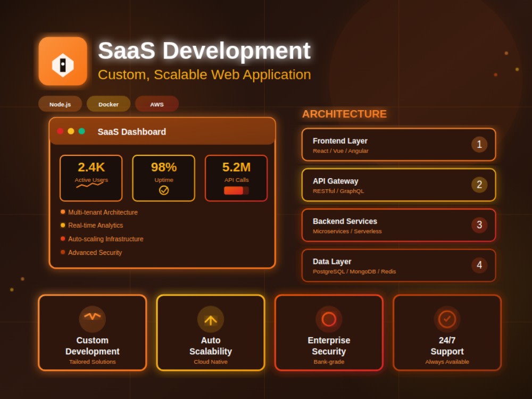Click the Real-time Analytics text
This screenshot has width=532, height=399.
95,225
